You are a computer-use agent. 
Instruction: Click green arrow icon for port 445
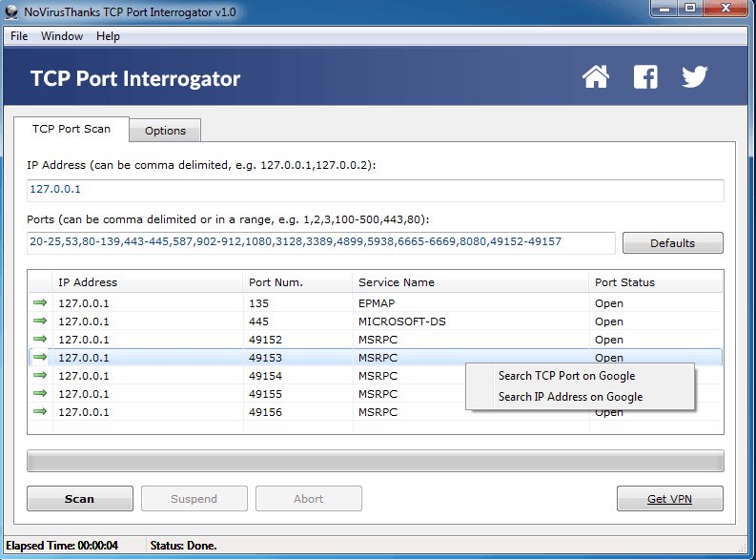pos(40,321)
